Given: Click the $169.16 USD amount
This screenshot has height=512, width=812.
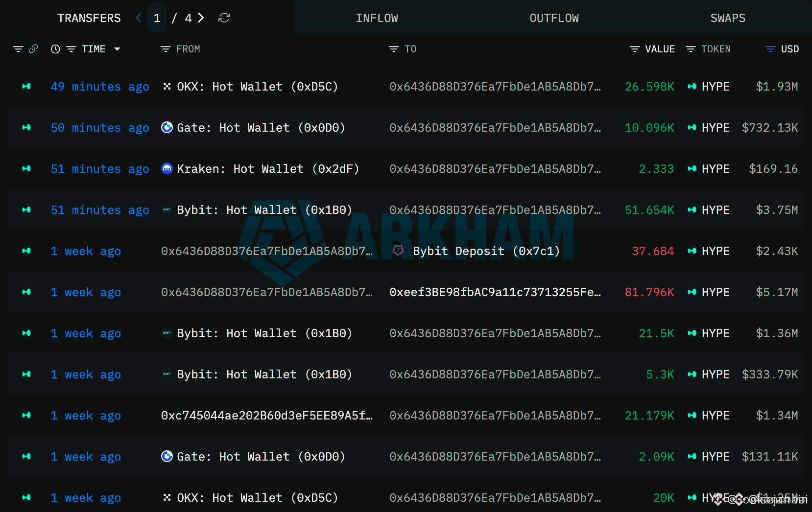Looking at the screenshot, I should [773, 169].
